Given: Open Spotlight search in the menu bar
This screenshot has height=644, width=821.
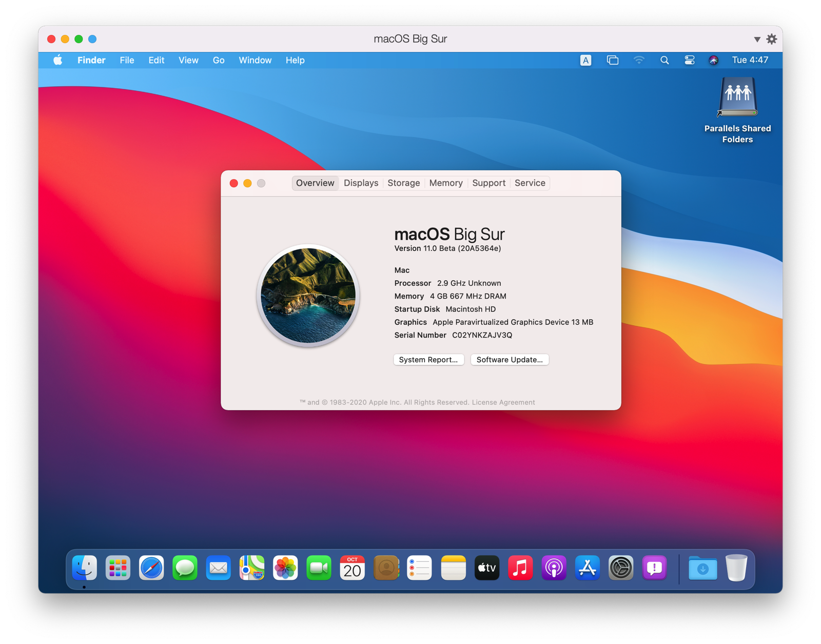Looking at the screenshot, I should click(x=664, y=60).
